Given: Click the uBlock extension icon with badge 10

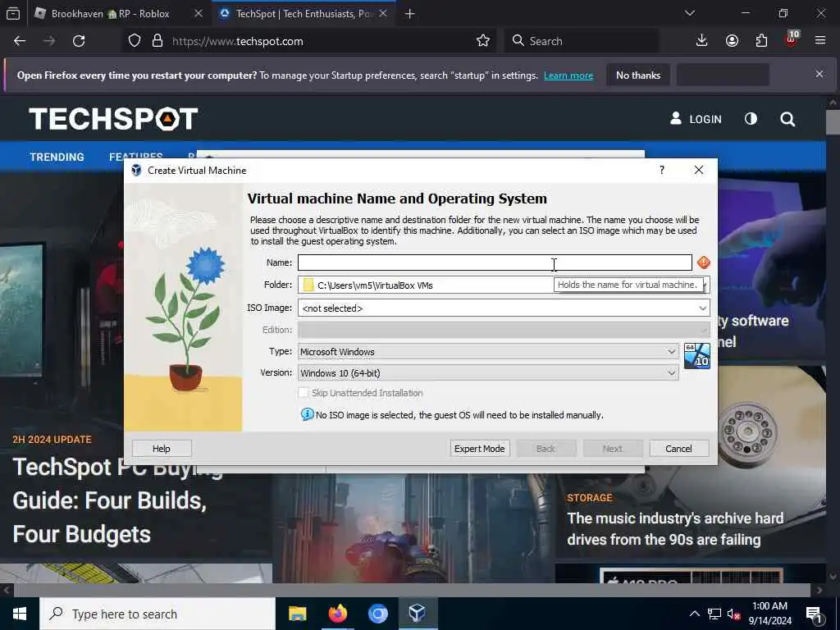Looking at the screenshot, I should 792,39.
